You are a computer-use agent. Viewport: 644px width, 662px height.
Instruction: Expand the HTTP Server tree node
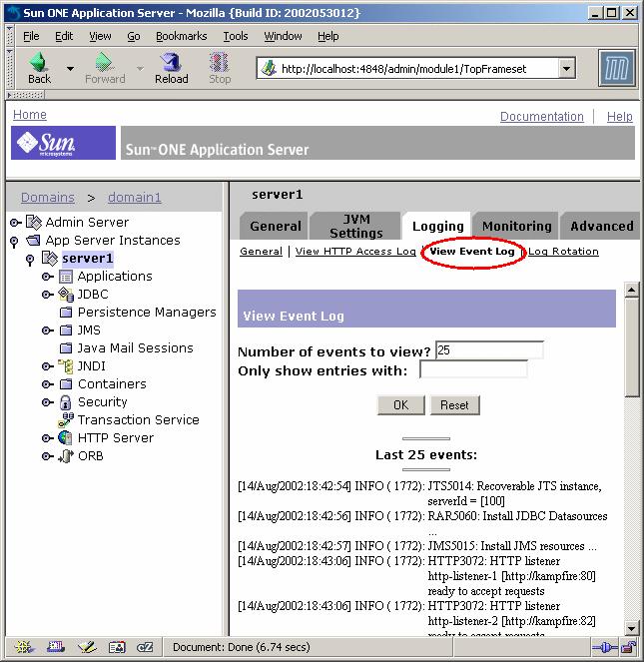pyautogui.click(x=48, y=438)
